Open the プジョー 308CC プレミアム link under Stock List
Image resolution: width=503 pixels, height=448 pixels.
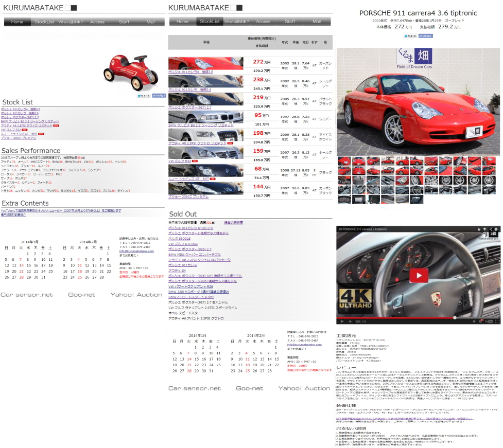pos(19,138)
